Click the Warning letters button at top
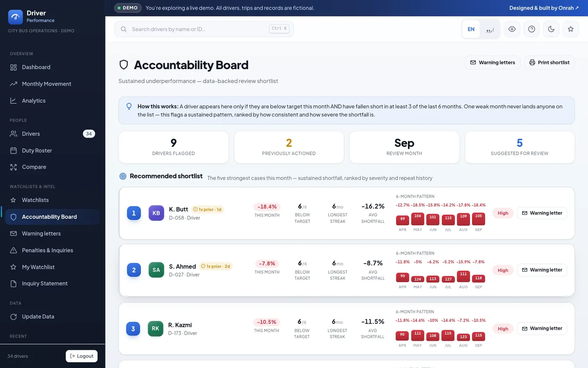This screenshot has width=588, height=368. pyautogui.click(x=493, y=62)
